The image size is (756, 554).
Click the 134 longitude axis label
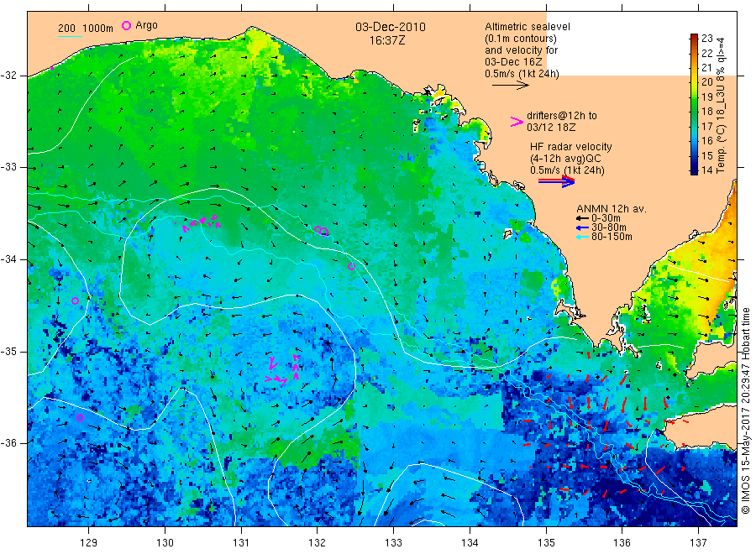[470, 543]
